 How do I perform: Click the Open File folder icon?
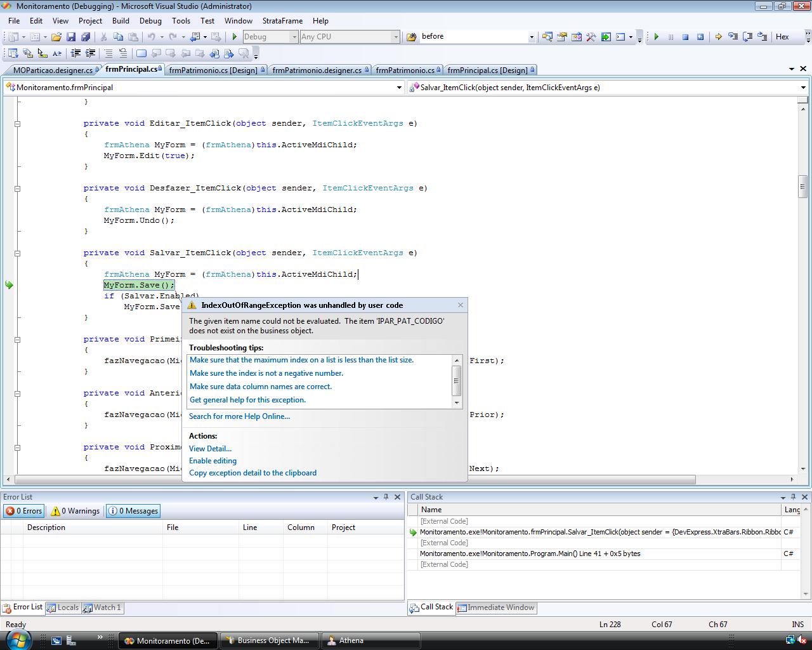tap(56, 37)
